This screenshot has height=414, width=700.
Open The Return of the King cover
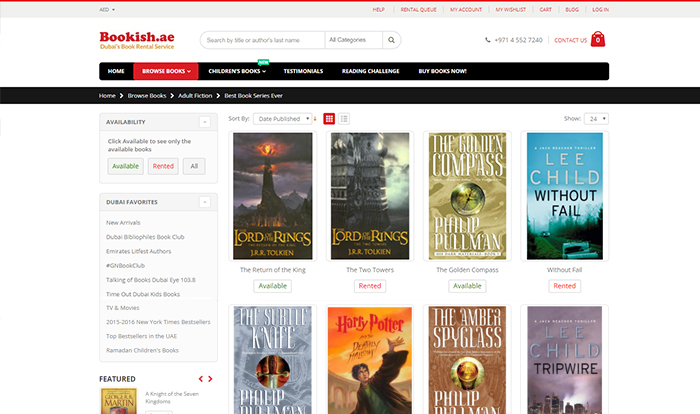273,196
